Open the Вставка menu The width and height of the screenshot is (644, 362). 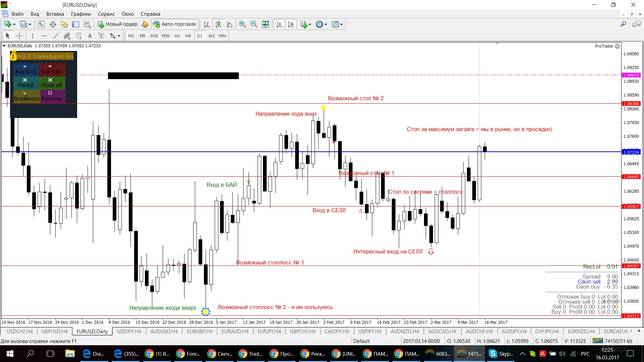pyautogui.click(x=55, y=14)
